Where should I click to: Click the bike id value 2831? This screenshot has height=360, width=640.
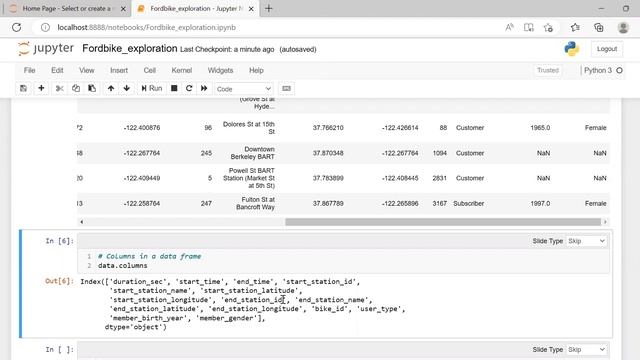(x=440, y=178)
